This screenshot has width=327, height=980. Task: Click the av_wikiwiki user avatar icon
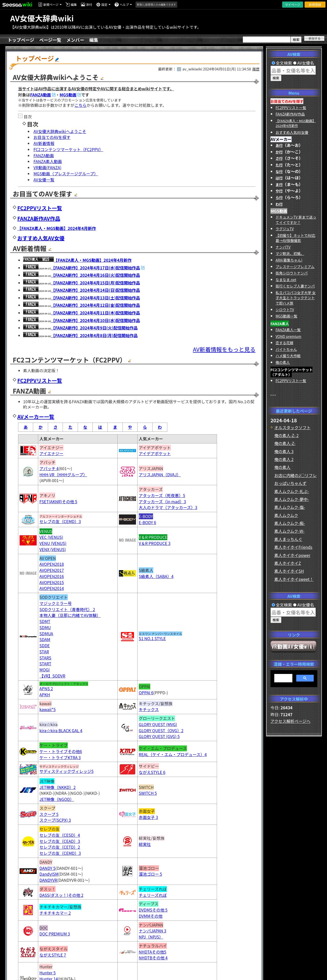179,69
